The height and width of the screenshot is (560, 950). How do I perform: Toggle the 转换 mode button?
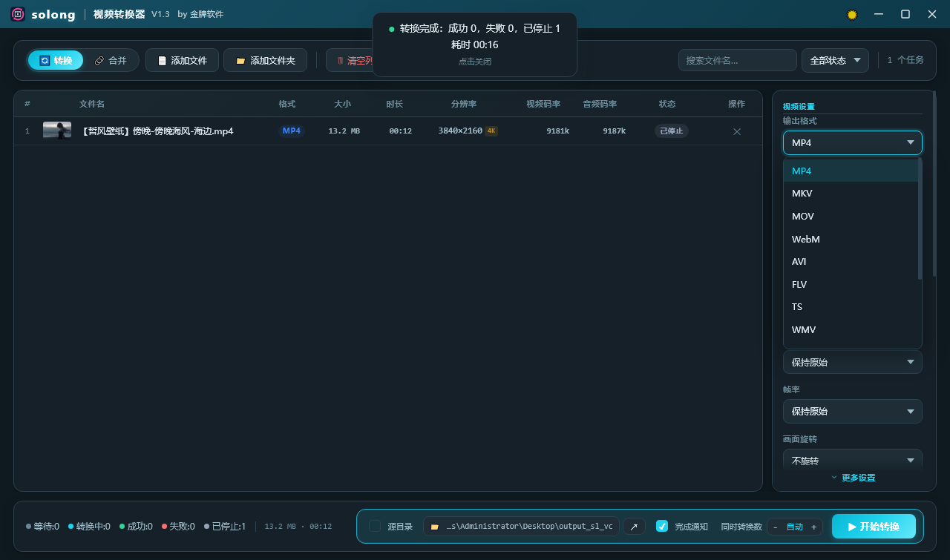click(56, 60)
